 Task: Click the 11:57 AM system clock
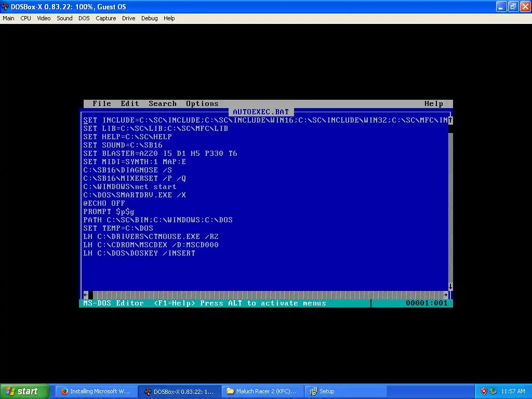[x=513, y=391]
